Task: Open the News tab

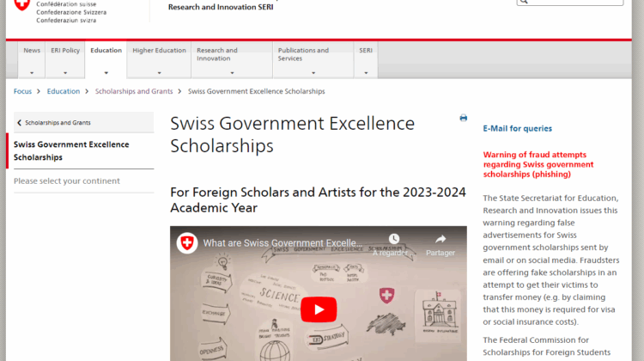Action: pos(32,59)
